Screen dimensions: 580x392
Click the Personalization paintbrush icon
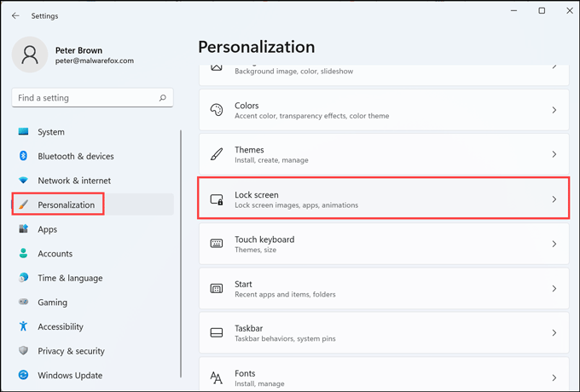(x=23, y=205)
